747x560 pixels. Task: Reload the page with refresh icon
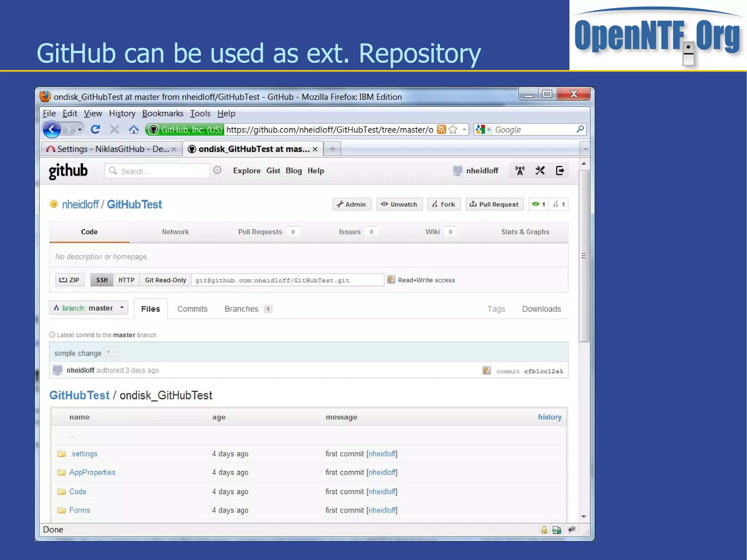point(96,129)
